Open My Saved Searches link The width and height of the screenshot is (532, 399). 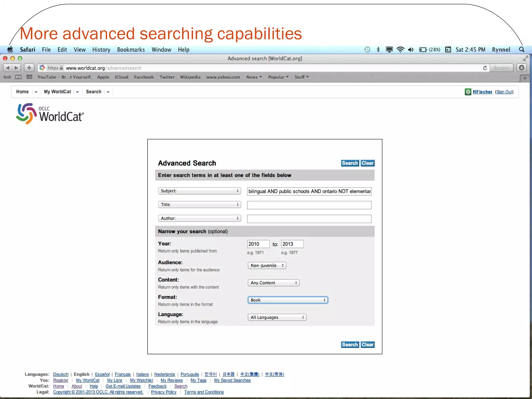(232, 380)
